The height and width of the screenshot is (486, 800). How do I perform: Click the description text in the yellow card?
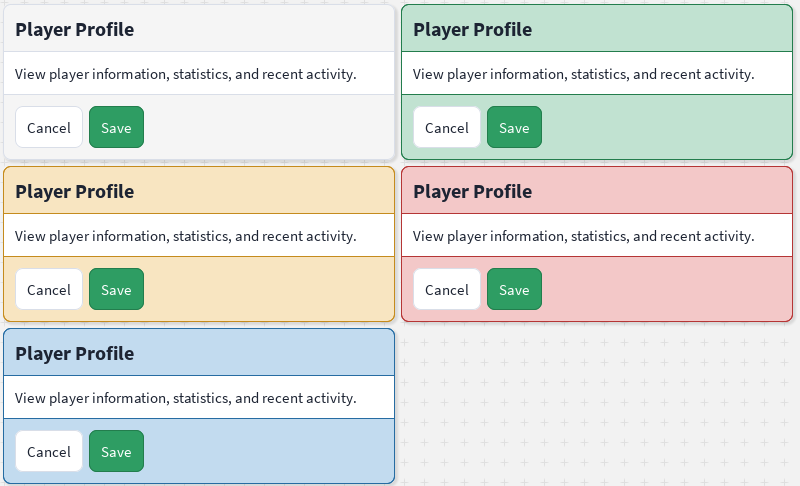click(186, 236)
